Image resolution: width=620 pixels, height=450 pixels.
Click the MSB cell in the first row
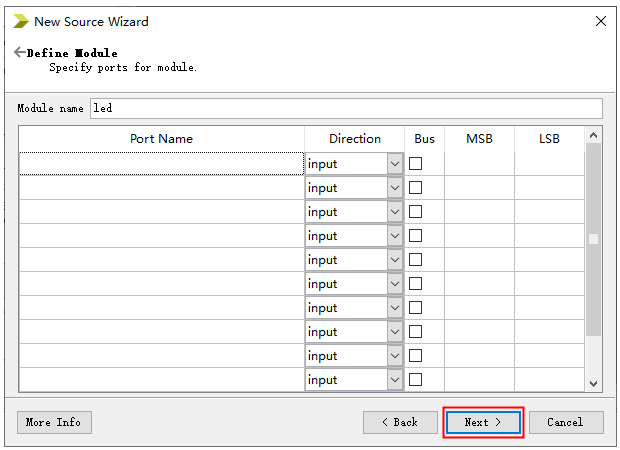coord(479,164)
